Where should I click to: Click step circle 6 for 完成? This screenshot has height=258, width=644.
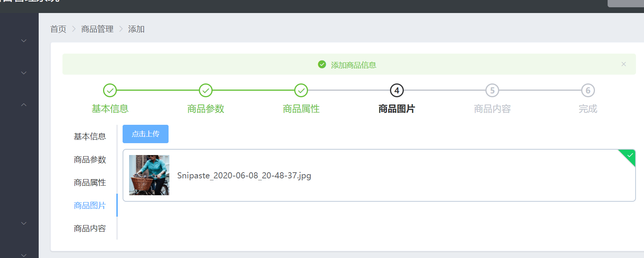coord(588,90)
